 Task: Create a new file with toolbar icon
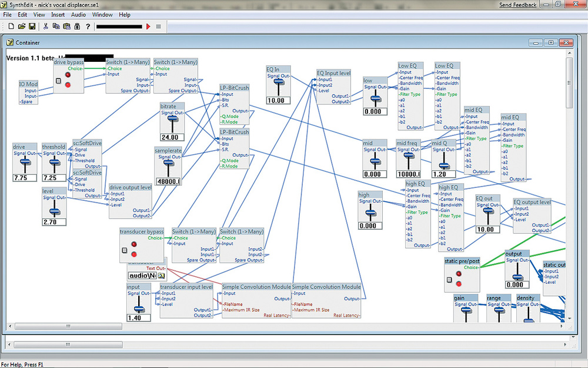coord(11,26)
